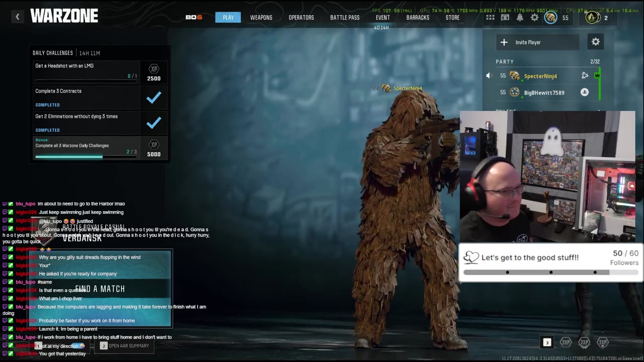Click BigBHewitt7589's rank emblem
The image size is (644, 362).
tap(515, 93)
